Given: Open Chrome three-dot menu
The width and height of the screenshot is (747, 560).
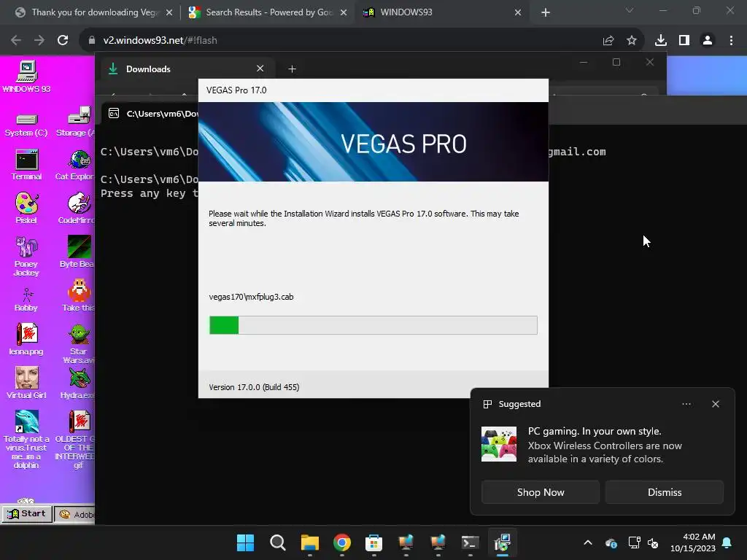Looking at the screenshot, I should (731, 41).
